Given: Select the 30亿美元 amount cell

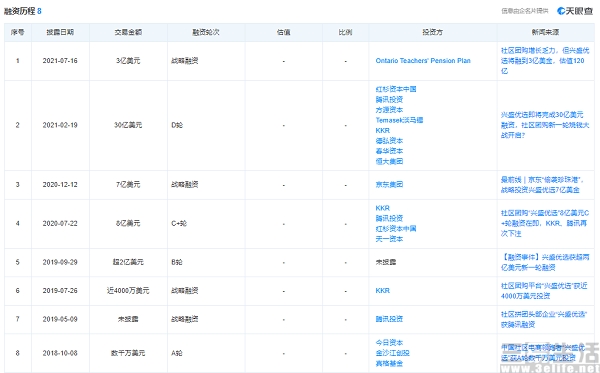Looking at the screenshot, I should pos(128,125).
